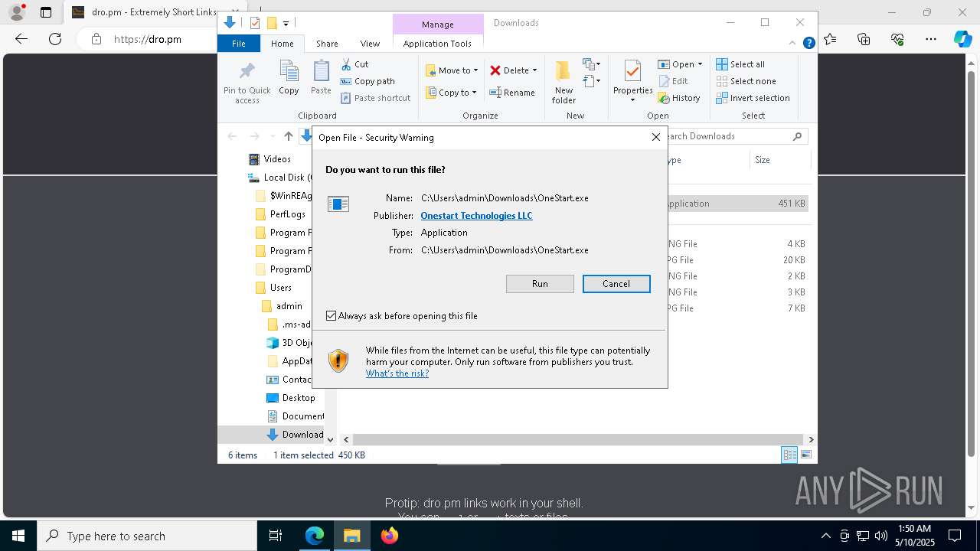Image resolution: width=980 pixels, height=551 pixels.
Task: Click the Windows Start button
Action: (x=18, y=536)
